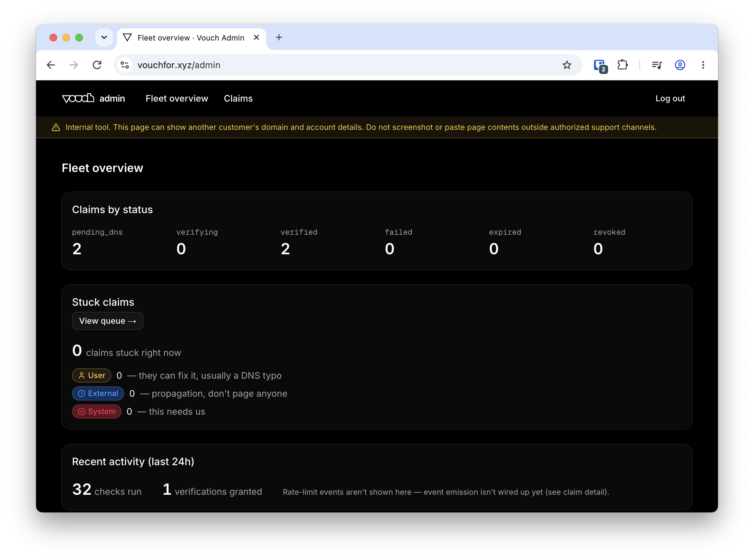This screenshot has width=754, height=560.
Task: Open the Chrome profile icon
Action: (680, 65)
